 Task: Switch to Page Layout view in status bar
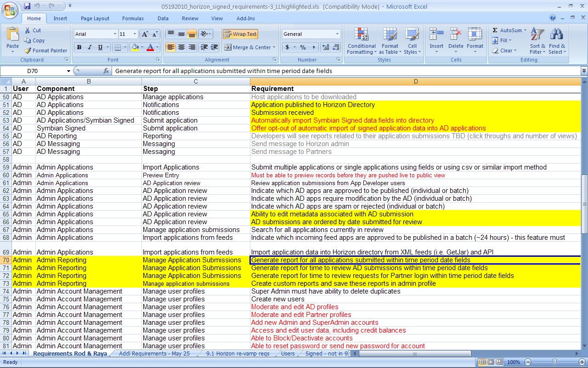(x=491, y=362)
